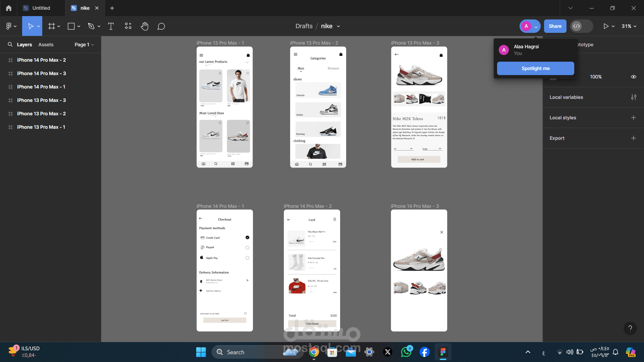Select the Text tool

[111, 26]
